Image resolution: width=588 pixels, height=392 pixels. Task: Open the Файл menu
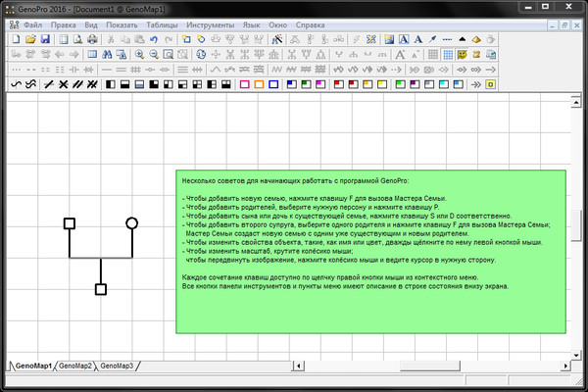click(31, 22)
